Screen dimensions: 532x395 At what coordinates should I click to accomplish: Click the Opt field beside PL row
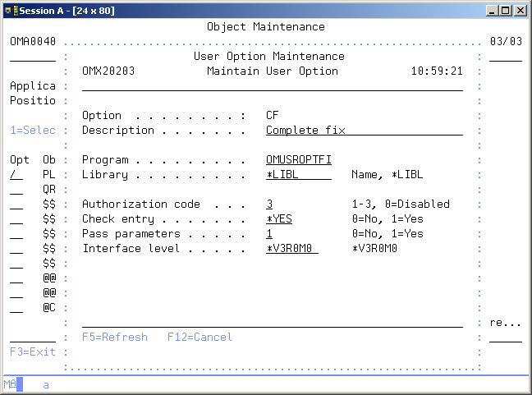tap(16, 175)
